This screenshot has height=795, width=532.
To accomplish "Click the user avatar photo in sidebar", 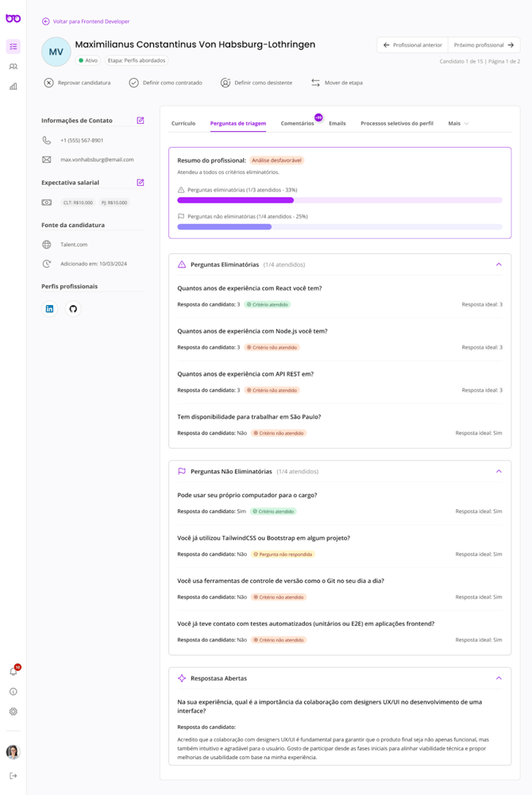I will [x=13, y=751].
